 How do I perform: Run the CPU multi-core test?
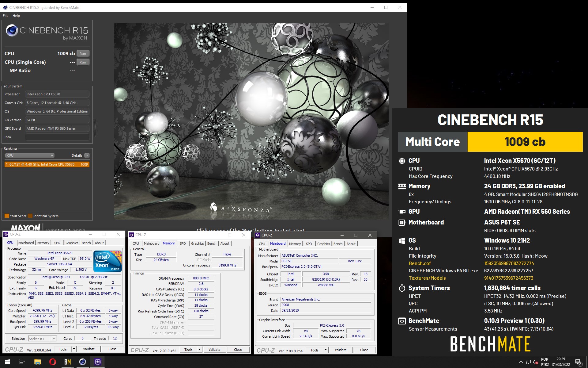pos(83,54)
